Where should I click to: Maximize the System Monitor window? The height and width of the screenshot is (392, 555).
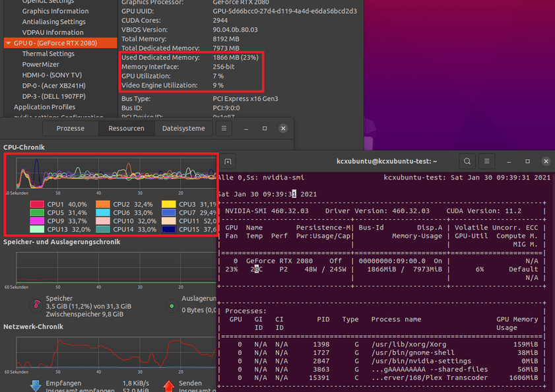[x=265, y=128]
